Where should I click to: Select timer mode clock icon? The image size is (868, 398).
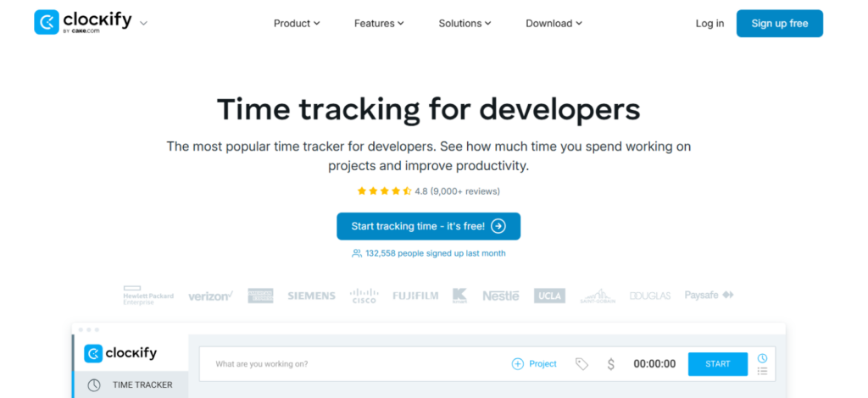point(762,357)
